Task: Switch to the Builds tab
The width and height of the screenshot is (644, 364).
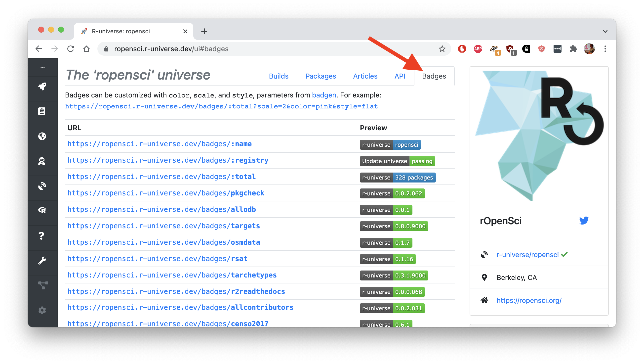Action: (279, 76)
